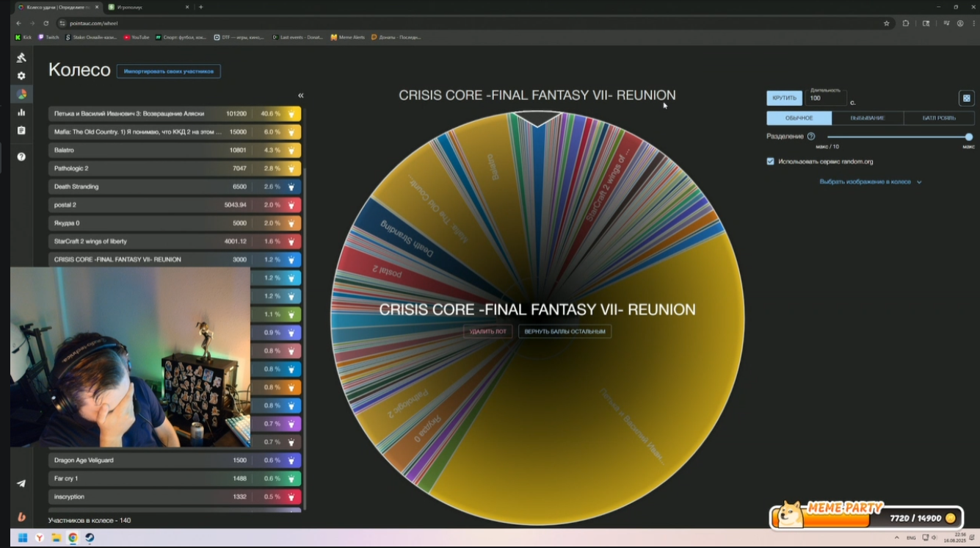Click the highlight icon in Far cry 1 row
The height and width of the screenshot is (548, 980).
point(291,478)
